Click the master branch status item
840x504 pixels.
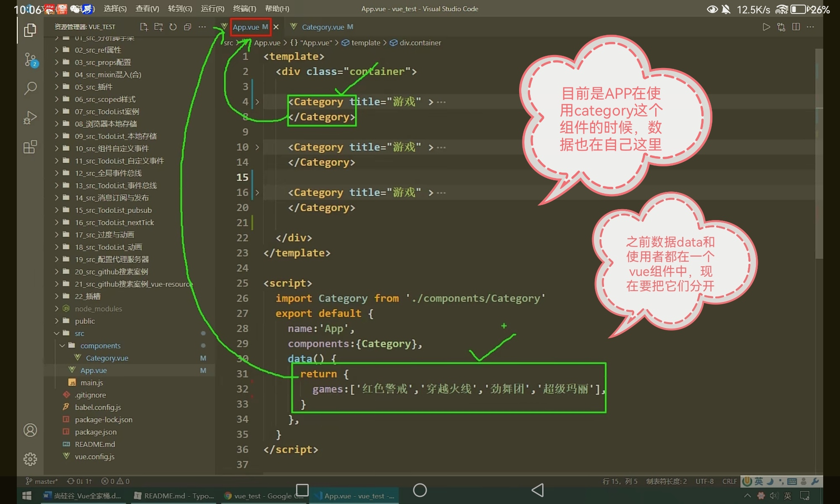click(42, 481)
